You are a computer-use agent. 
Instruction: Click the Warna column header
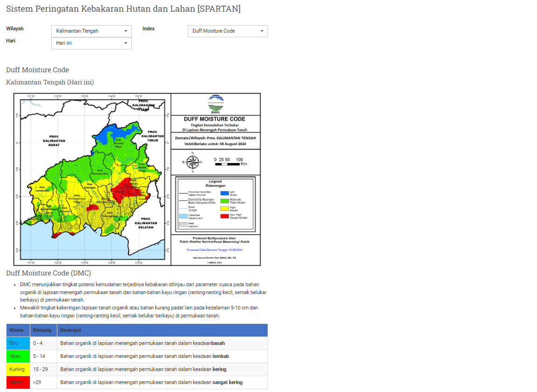[x=18, y=330]
